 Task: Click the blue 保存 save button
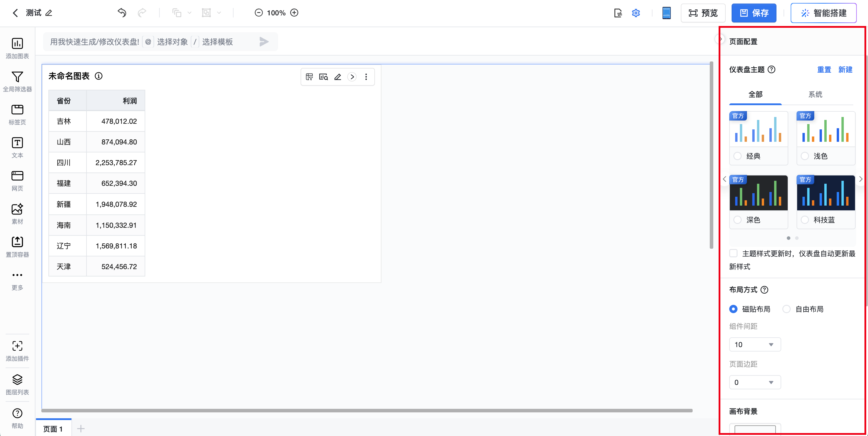coord(754,13)
